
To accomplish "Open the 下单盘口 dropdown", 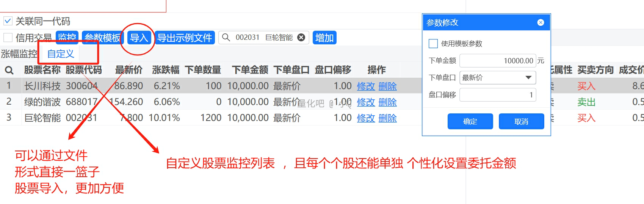I will [x=497, y=78].
